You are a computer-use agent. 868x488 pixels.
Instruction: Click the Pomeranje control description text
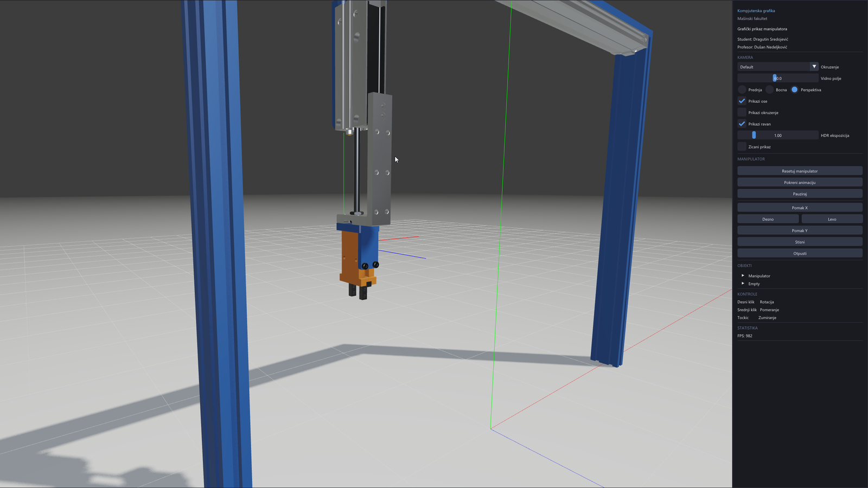point(769,310)
